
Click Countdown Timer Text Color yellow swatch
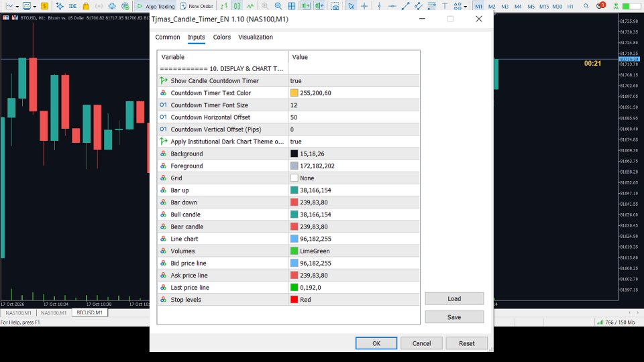coord(294,93)
